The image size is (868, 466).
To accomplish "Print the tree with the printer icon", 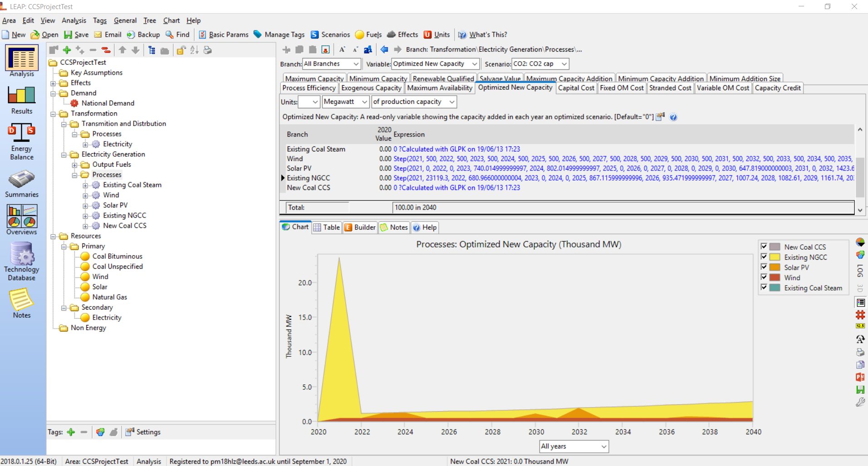I will tap(208, 50).
